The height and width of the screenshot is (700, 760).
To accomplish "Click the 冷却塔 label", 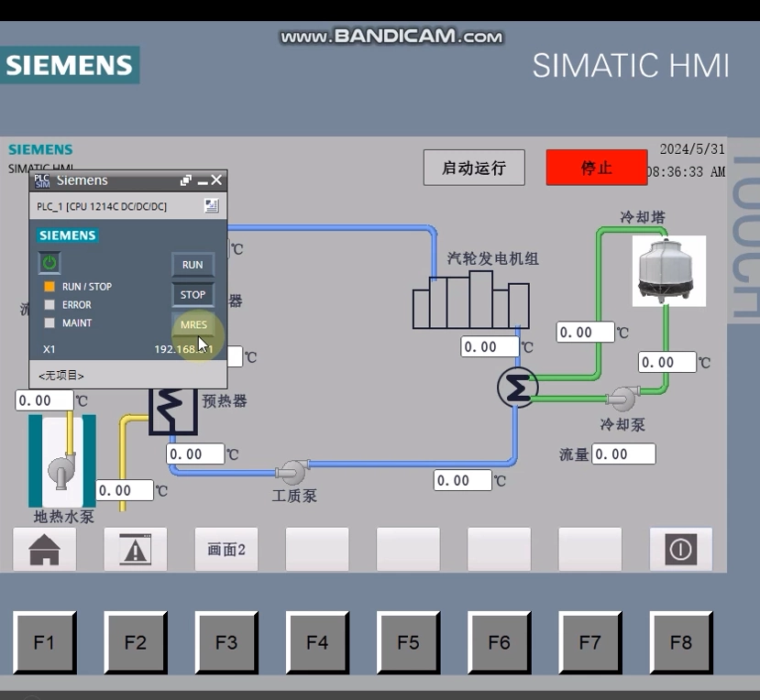I will [x=643, y=217].
